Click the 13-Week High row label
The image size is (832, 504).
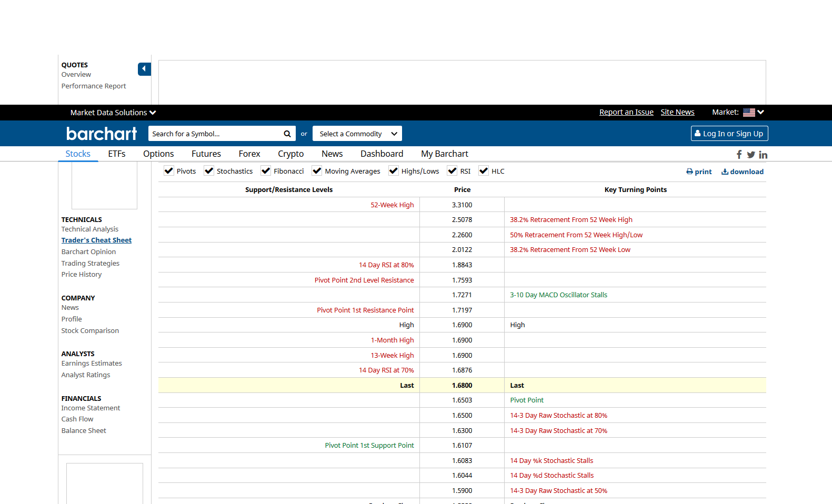[x=392, y=356]
